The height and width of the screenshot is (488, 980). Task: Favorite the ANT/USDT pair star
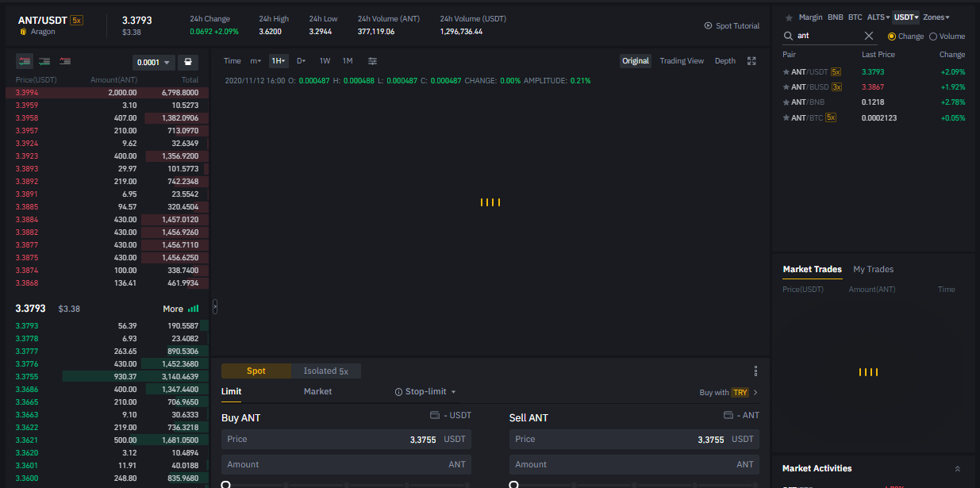786,72
